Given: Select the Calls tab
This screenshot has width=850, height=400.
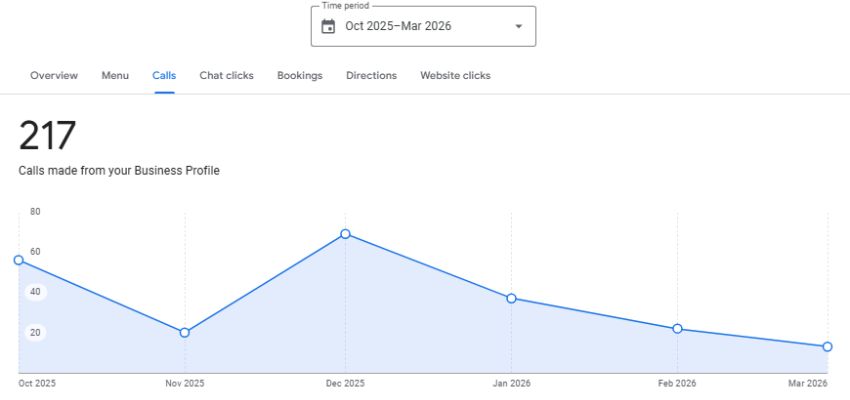Looking at the screenshot, I should (x=164, y=75).
